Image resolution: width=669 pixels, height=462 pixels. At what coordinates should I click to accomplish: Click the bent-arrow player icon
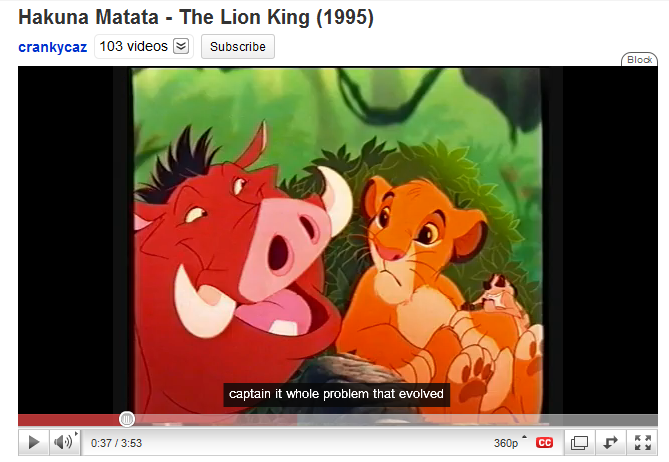(610, 442)
